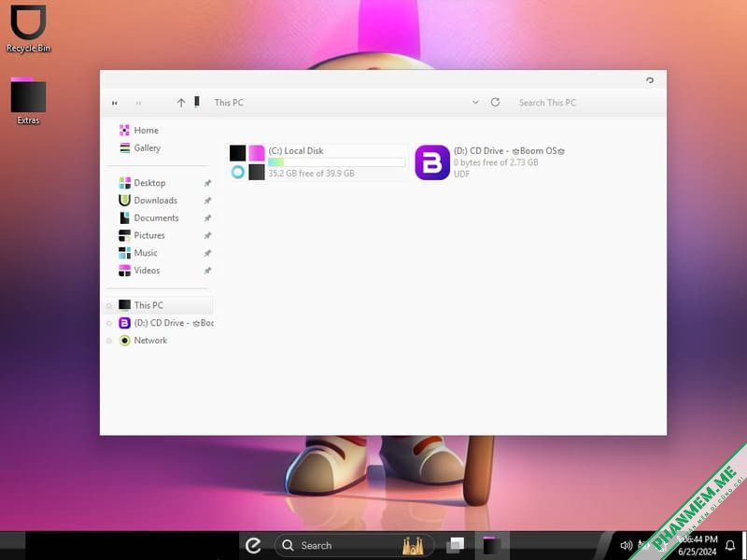Click the '0 bytes free of 2.73 GB' text
The width and height of the screenshot is (747, 560).
pyautogui.click(x=496, y=162)
